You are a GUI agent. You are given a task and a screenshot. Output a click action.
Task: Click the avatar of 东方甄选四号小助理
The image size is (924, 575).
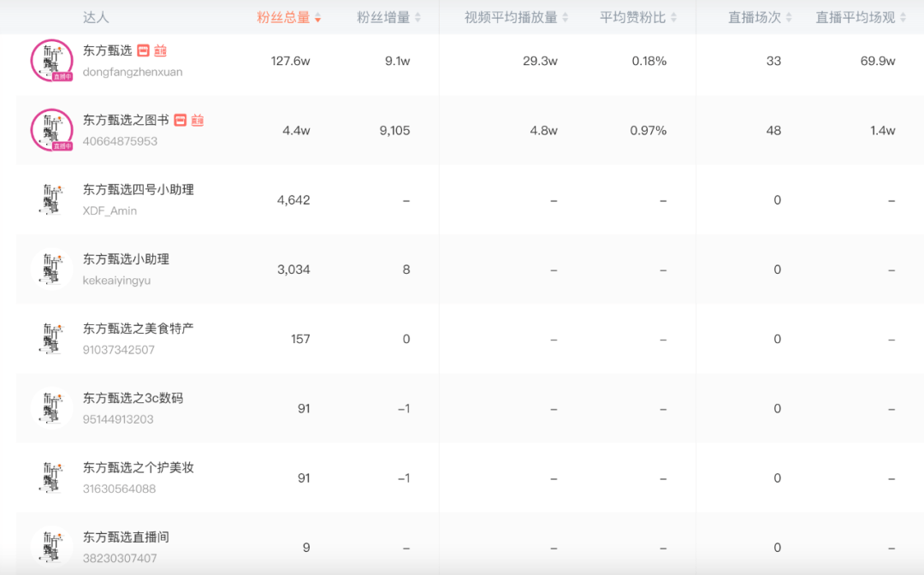coord(50,199)
